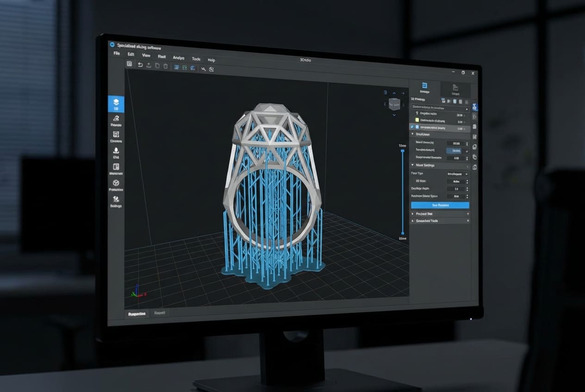Enable the yellow support visibility toggle
The width and height of the screenshot is (585, 392).
point(417,121)
